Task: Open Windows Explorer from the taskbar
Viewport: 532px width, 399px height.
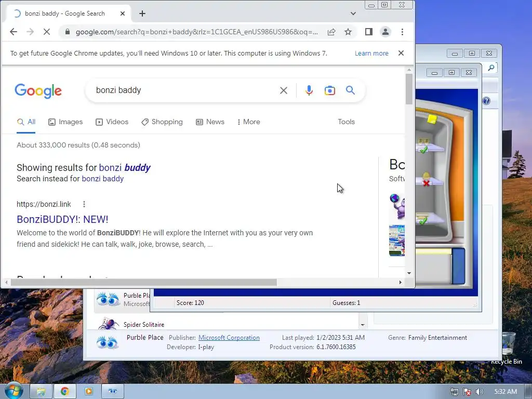Action: click(41, 392)
